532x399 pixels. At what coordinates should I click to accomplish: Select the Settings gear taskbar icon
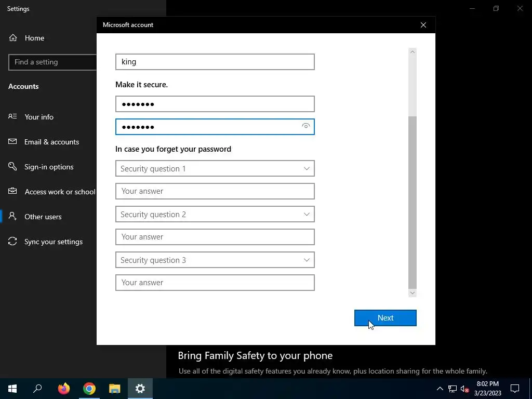pyautogui.click(x=140, y=389)
